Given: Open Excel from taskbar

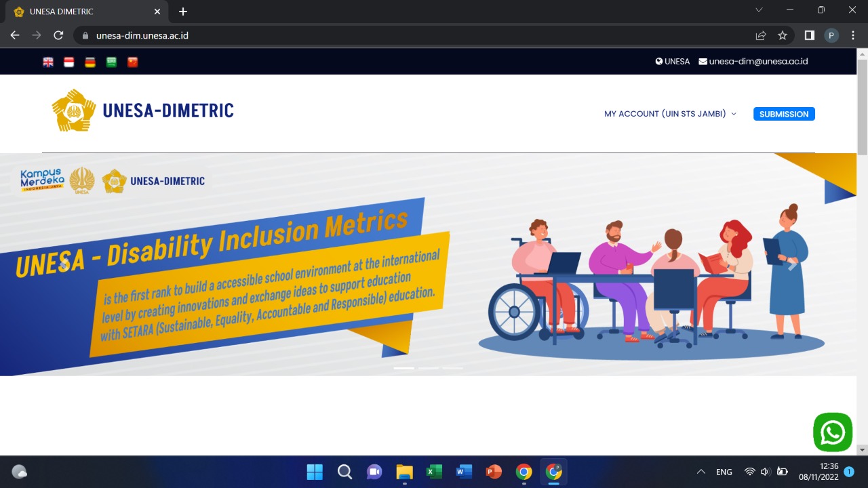Looking at the screenshot, I should pos(434,472).
